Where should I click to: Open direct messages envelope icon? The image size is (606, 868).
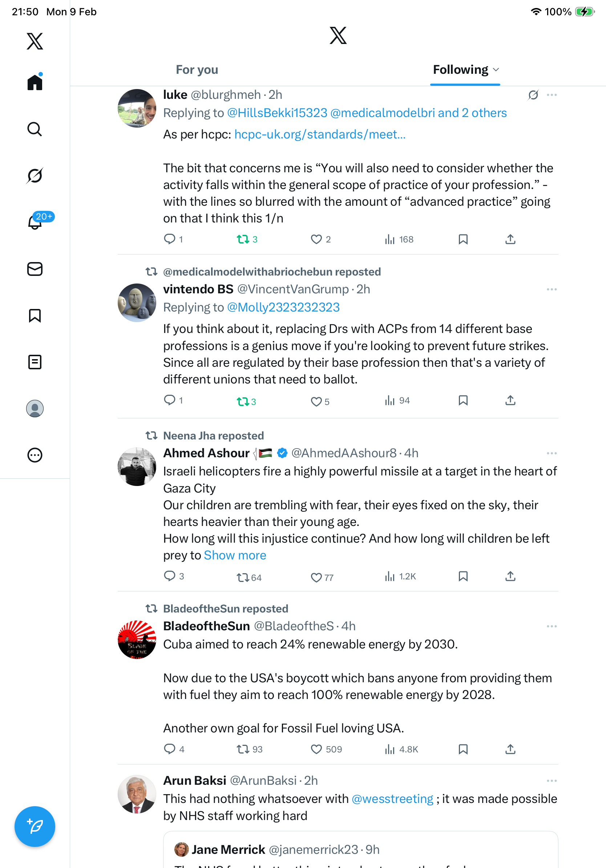point(35,269)
